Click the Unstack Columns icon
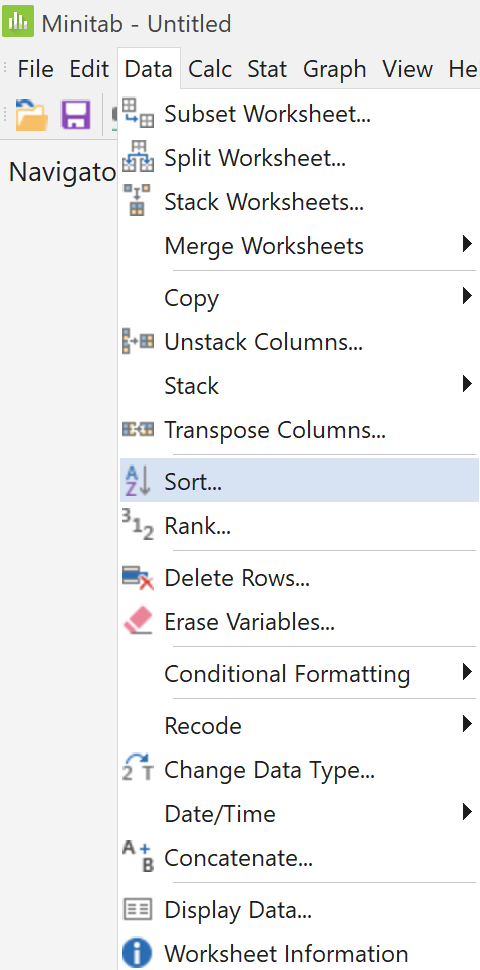This screenshot has height=970, width=480. point(137,341)
